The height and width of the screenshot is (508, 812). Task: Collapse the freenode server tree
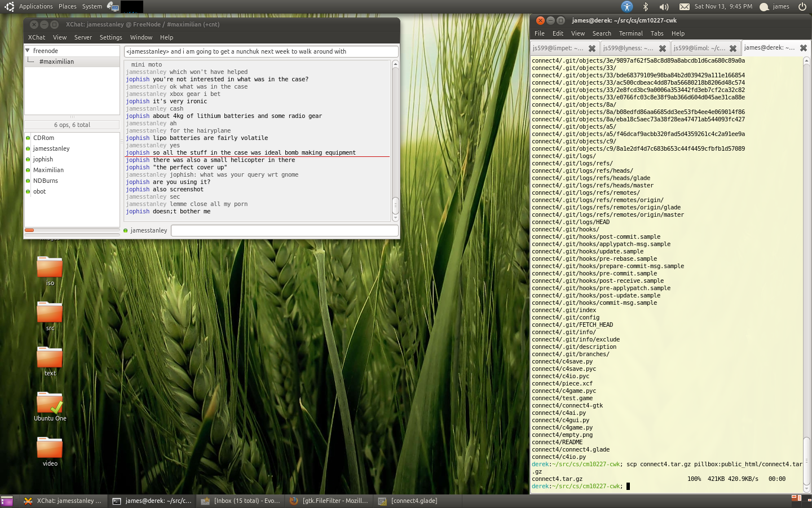click(28, 51)
